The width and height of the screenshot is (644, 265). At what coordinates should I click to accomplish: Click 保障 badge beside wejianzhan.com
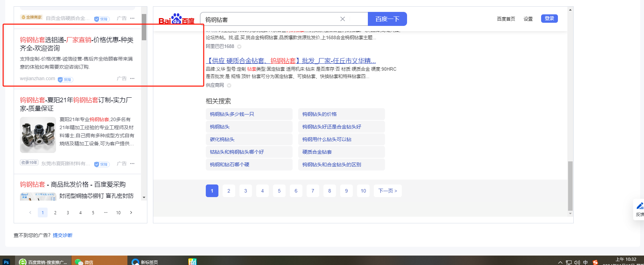pyautogui.click(x=65, y=79)
